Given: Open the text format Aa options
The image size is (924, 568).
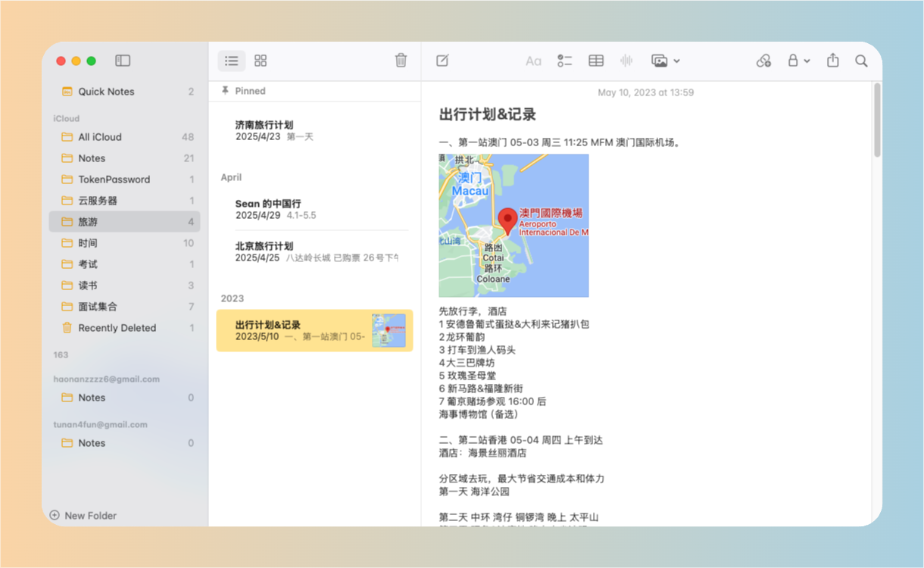Looking at the screenshot, I should pyautogui.click(x=533, y=61).
